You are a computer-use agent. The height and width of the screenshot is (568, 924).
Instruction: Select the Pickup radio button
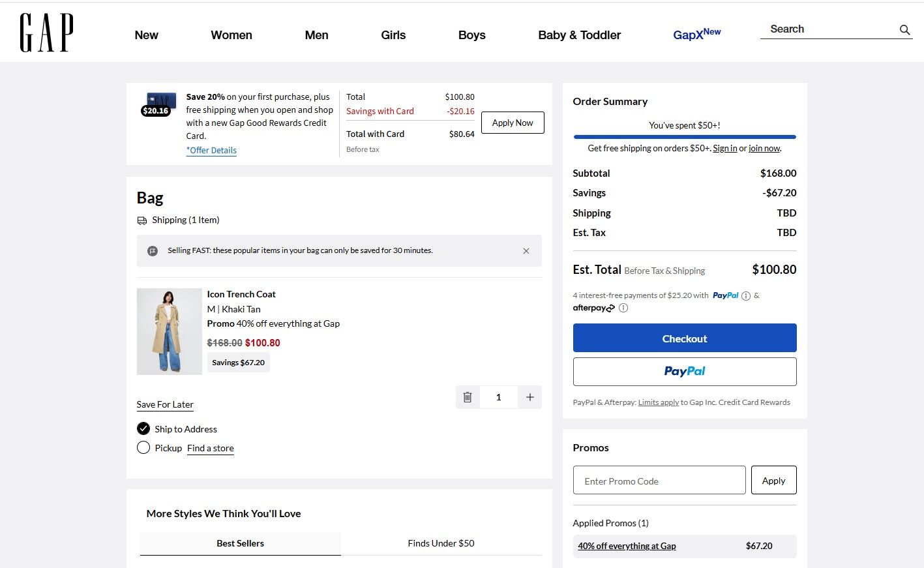tap(143, 448)
